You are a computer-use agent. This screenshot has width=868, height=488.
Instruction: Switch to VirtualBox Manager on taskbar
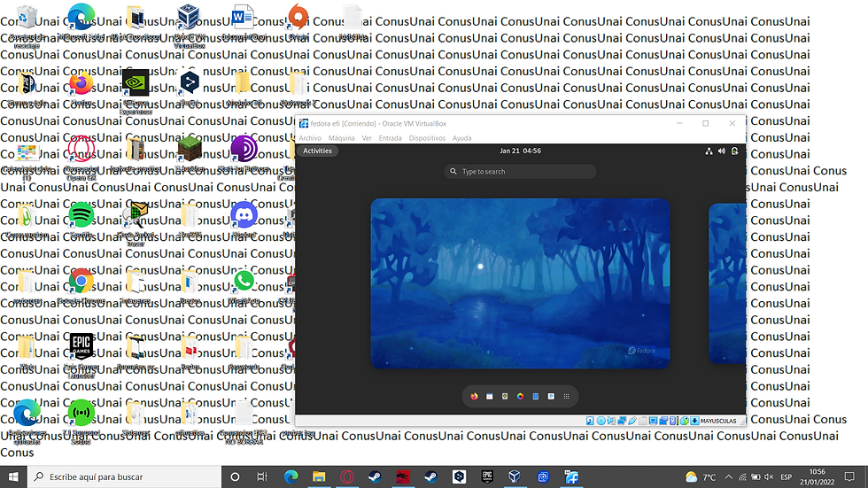515,476
